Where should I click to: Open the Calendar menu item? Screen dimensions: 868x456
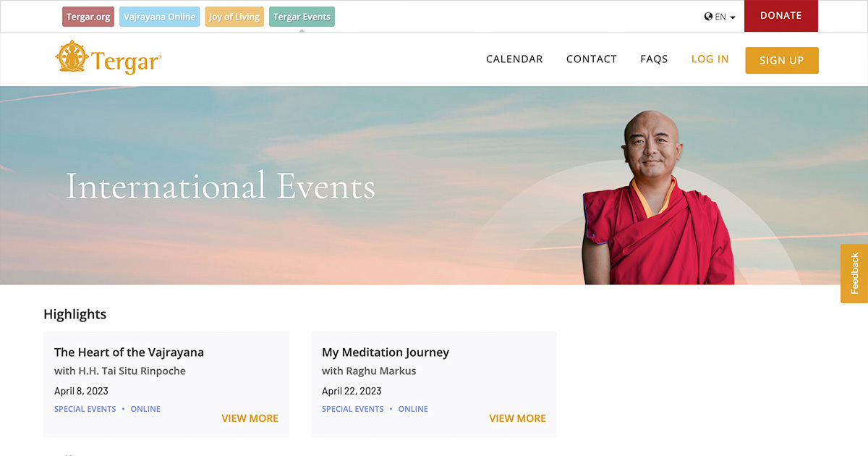514,59
